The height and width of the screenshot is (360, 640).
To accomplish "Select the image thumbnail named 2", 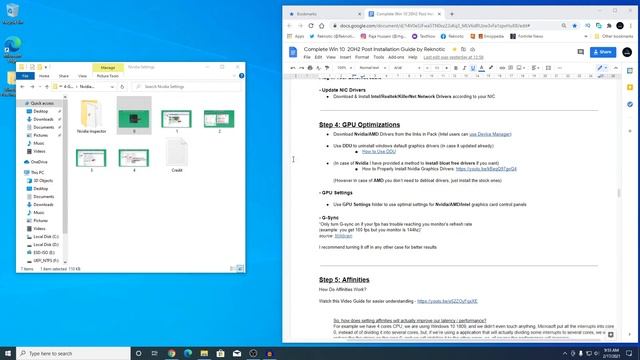I will click(x=219, y=121).
